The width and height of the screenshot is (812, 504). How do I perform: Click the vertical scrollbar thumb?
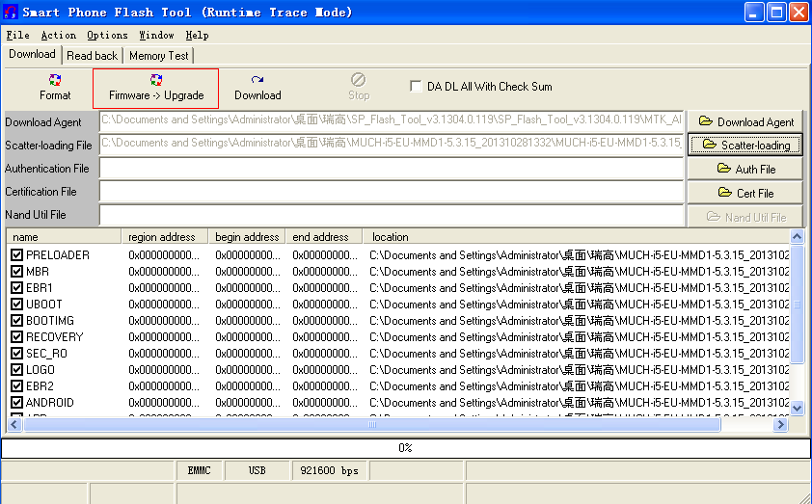coord(797,304)
